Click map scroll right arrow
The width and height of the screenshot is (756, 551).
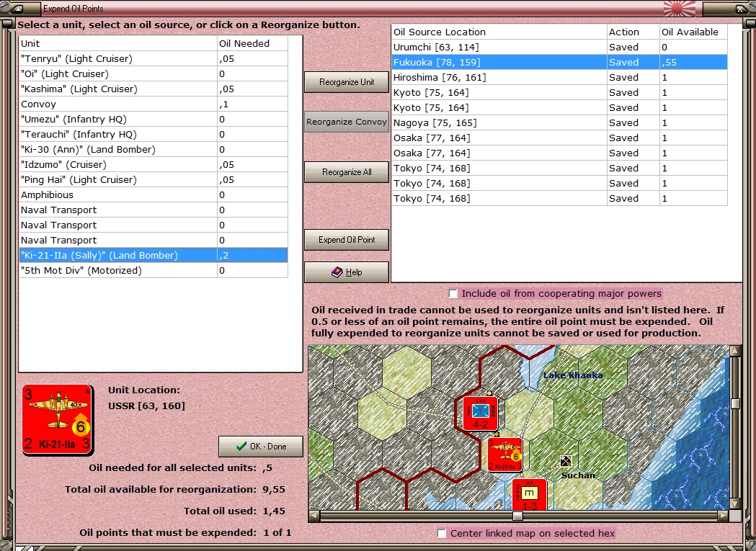pyautogui.click(x=723, y=516)
